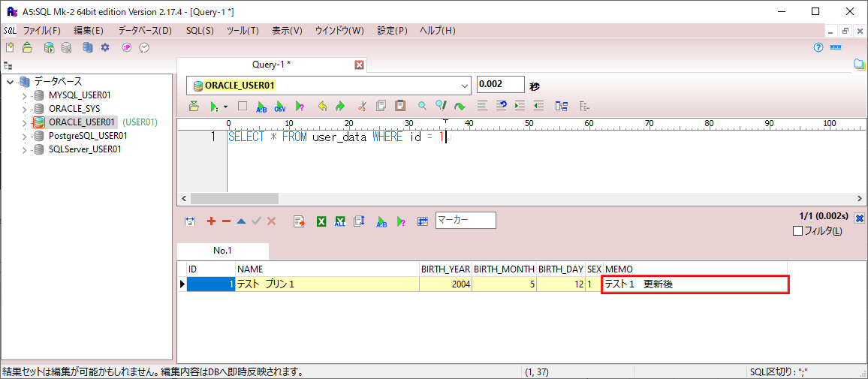Open the データベース(D) menu
This screenshot has width=868, height=379.
coord(144,31)
